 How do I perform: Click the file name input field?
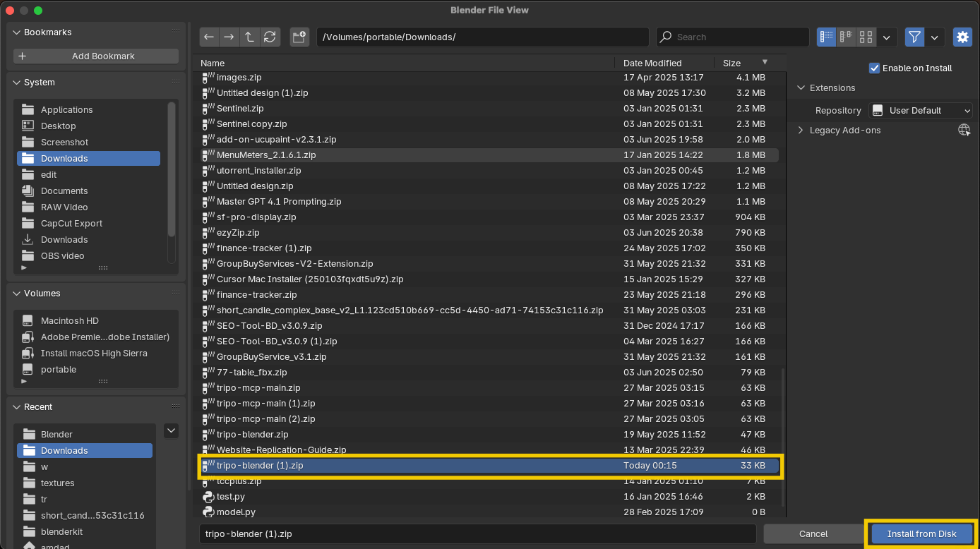coord(477,533)
